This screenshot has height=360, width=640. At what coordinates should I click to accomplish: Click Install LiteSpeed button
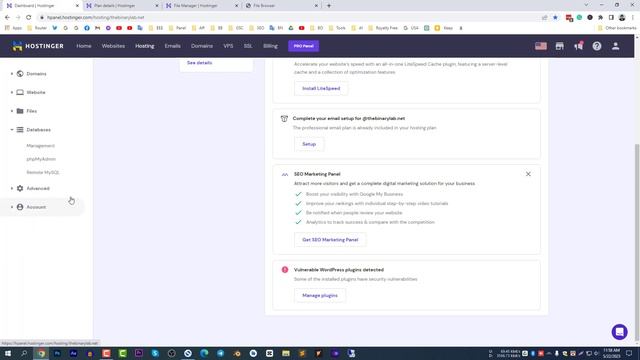coord(321,88)
